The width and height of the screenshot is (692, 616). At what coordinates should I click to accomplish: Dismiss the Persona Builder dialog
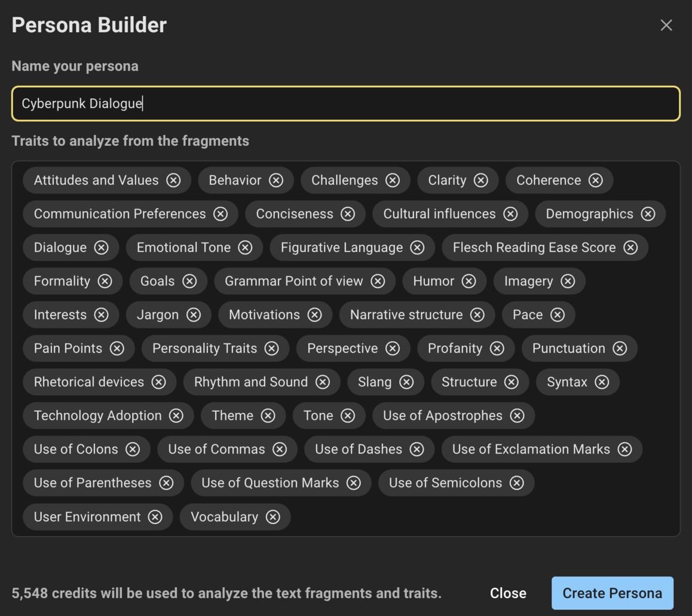click(666, 25)
